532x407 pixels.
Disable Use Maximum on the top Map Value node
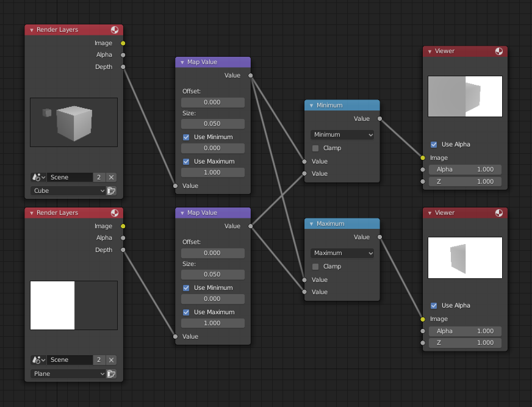[186, 161]
